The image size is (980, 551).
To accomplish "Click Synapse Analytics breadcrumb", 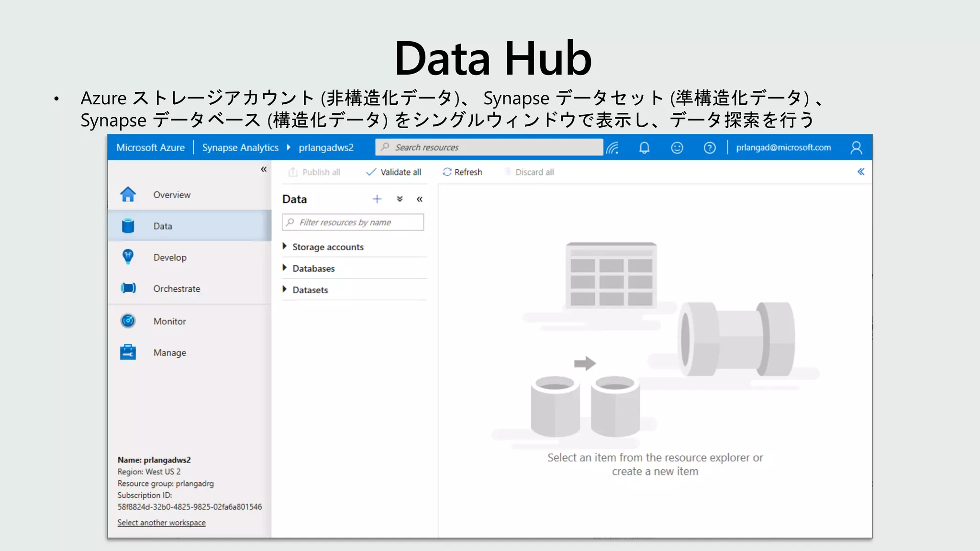I will tap(240, 147).
